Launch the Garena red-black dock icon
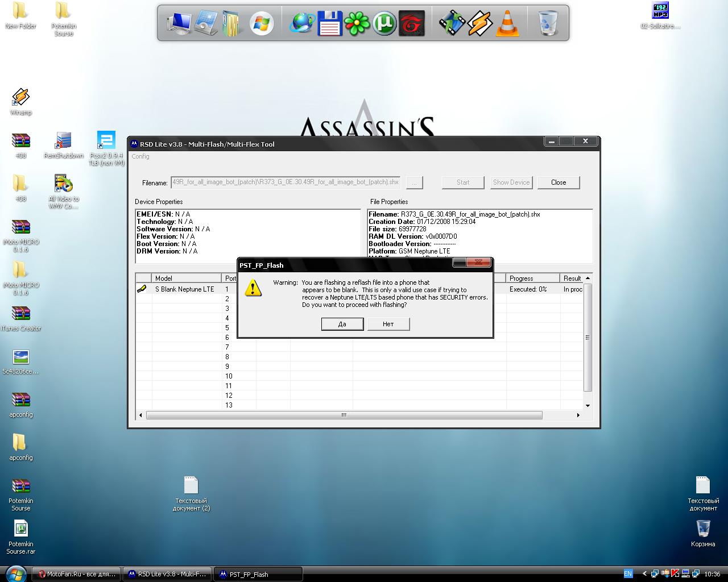Screen dimensions: 728x582 point(412,23)
